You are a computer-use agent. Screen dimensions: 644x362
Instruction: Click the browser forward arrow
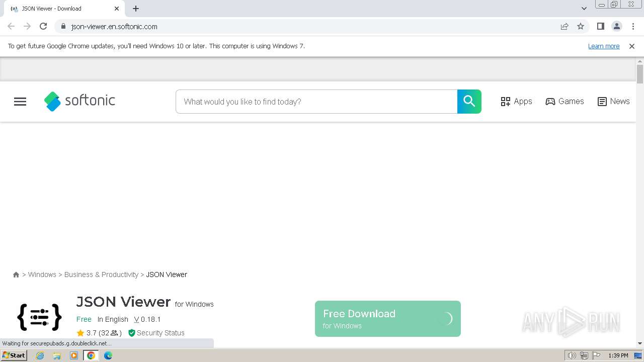coord(27,26)
